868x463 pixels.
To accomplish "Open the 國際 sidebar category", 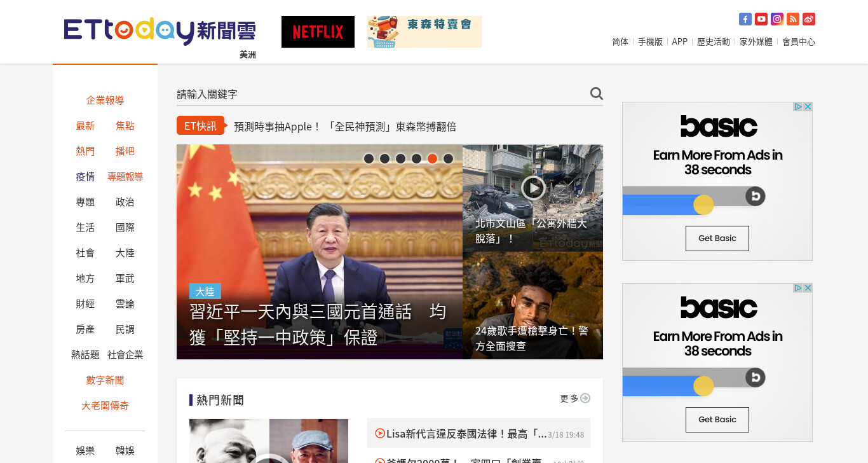I will [125, 228].
